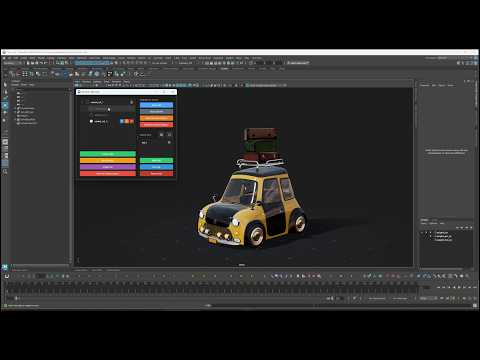Open the Outliner Display menu
The image size is (480, 360).
(15, 85)
